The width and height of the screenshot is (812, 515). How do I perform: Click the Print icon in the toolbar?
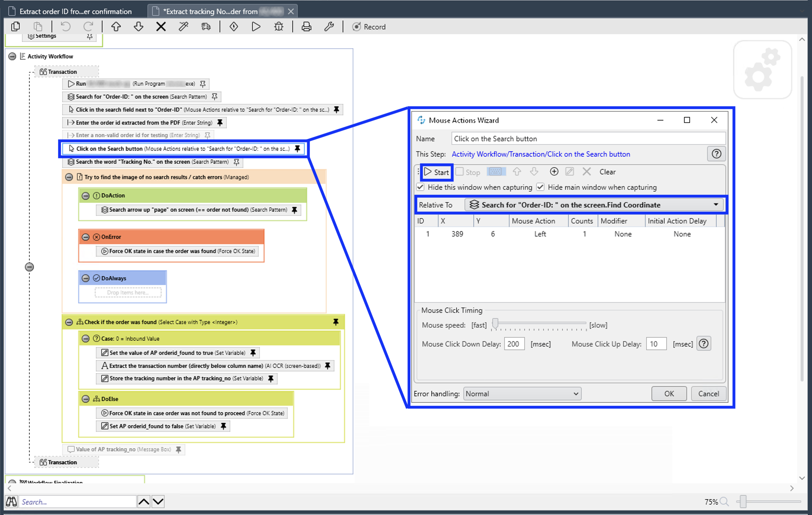click(306, 26)
